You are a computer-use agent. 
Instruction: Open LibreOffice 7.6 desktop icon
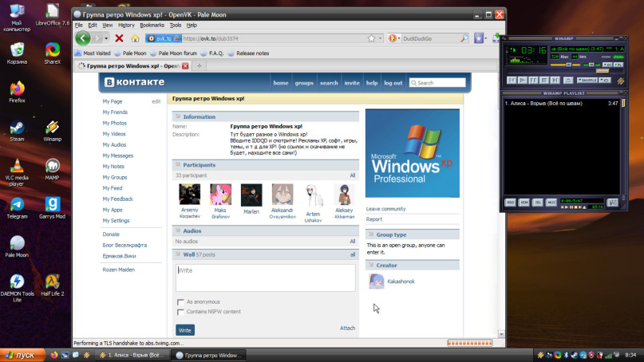[52, 15]
